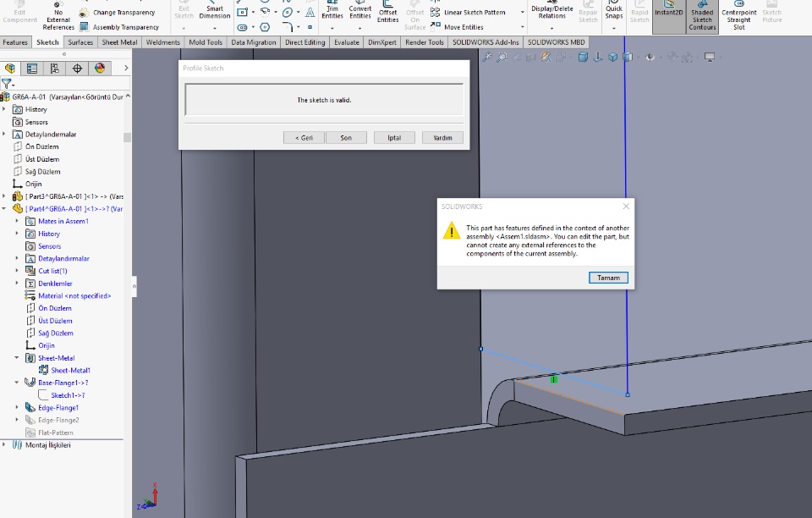Click İptal to cancel Profile Sketch

(395, 138)
